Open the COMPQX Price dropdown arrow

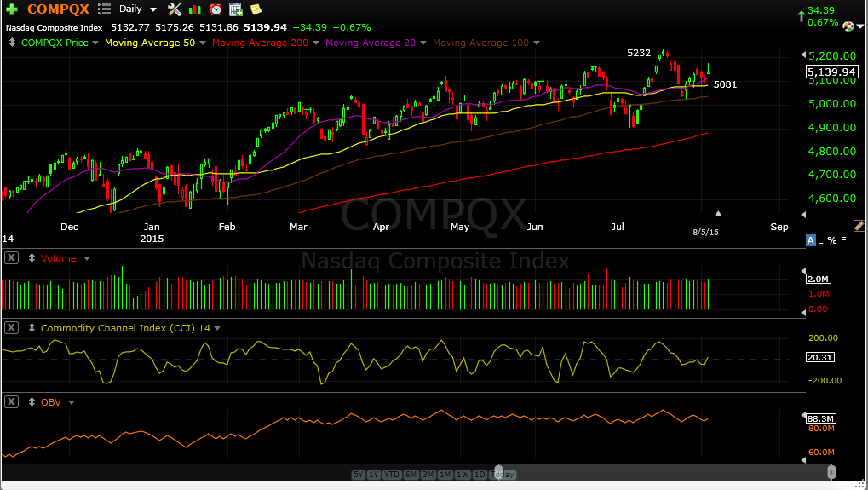point(95,43)
